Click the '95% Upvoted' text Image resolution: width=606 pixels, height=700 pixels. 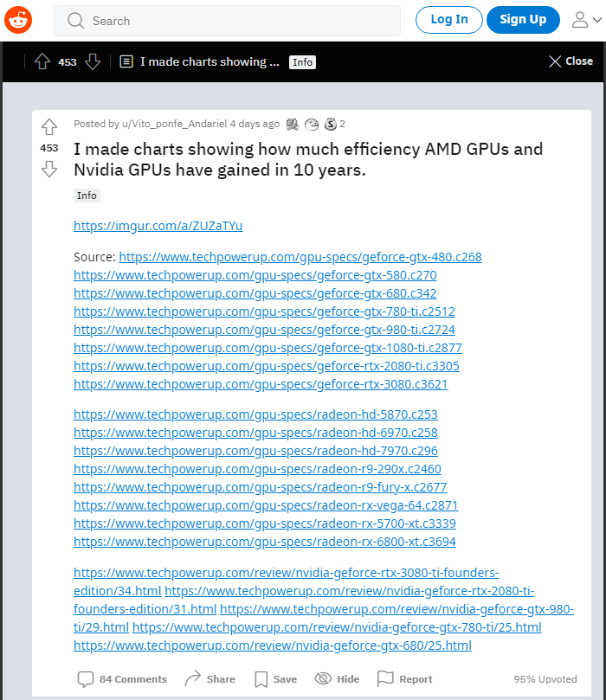pos(545,679)
